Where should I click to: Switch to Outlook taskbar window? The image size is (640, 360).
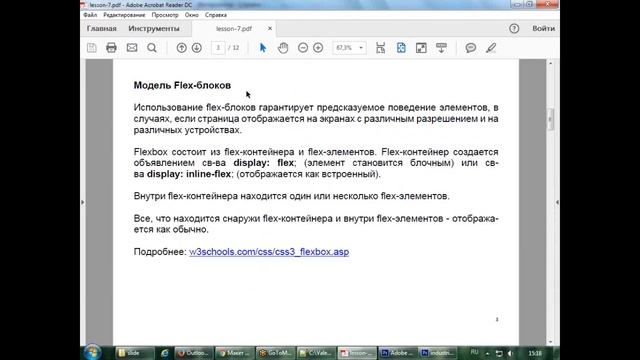(x=194, y=353)
